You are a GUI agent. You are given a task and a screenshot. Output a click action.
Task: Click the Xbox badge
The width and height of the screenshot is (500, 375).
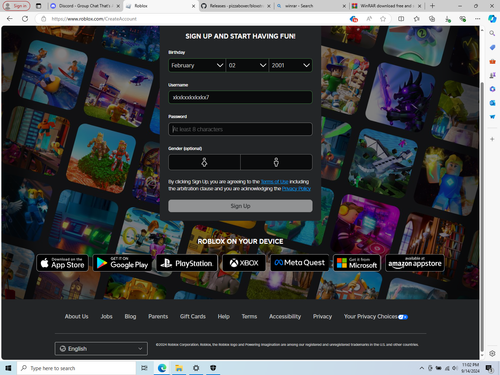tap(244, 263)
